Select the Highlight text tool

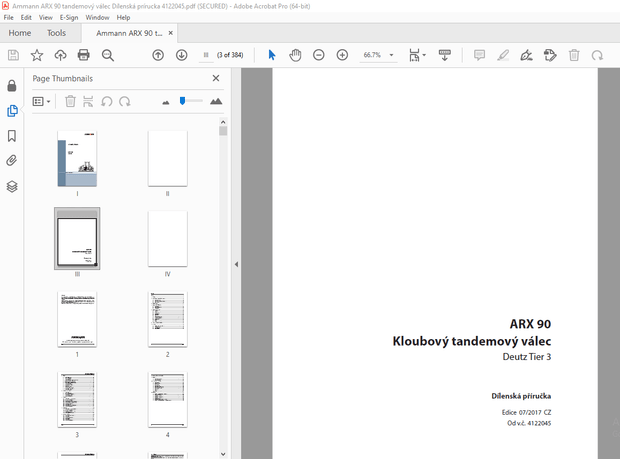[x=503, y=55]
